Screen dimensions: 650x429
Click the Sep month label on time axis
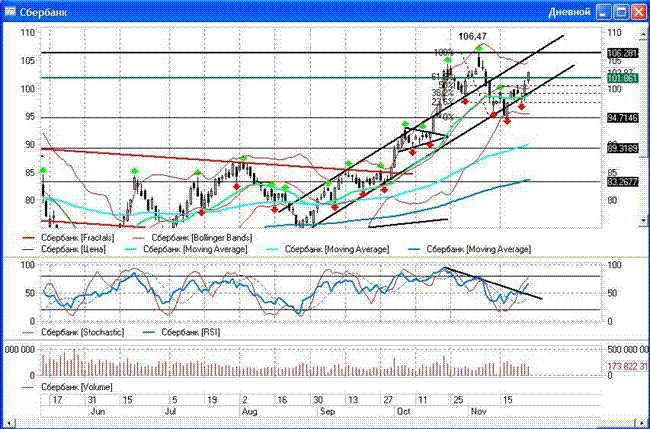click(327, 412)
